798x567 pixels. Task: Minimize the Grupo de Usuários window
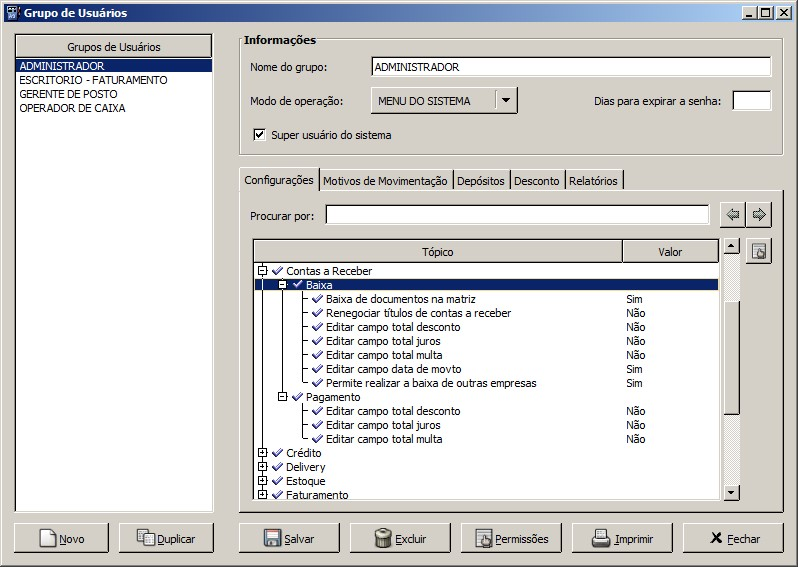(748, 13)
